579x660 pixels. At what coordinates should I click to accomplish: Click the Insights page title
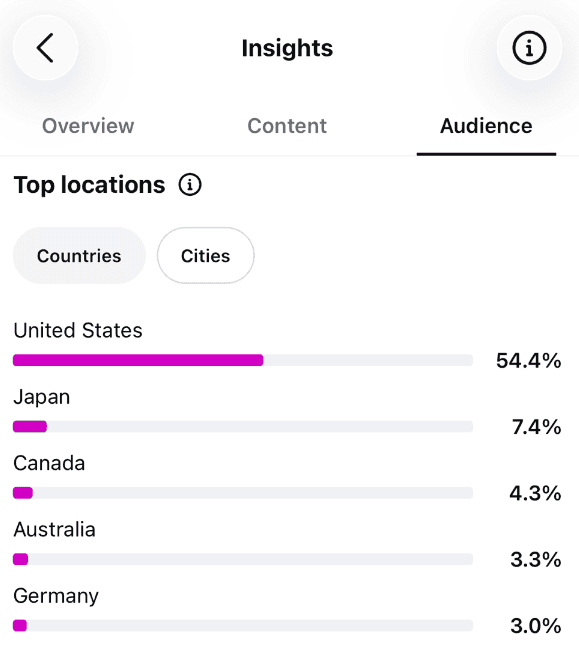coord(287,48)
